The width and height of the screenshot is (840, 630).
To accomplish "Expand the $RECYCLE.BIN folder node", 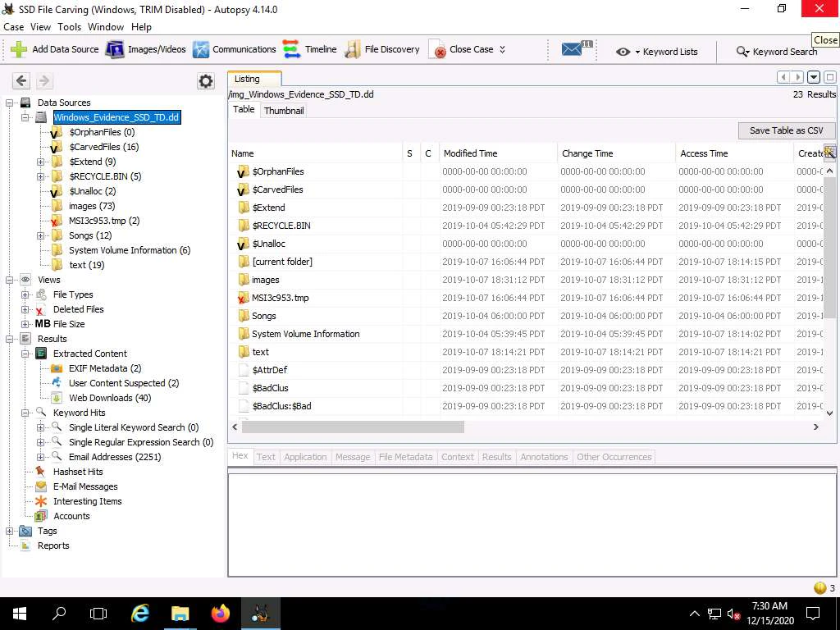I will tap(41, 176).
